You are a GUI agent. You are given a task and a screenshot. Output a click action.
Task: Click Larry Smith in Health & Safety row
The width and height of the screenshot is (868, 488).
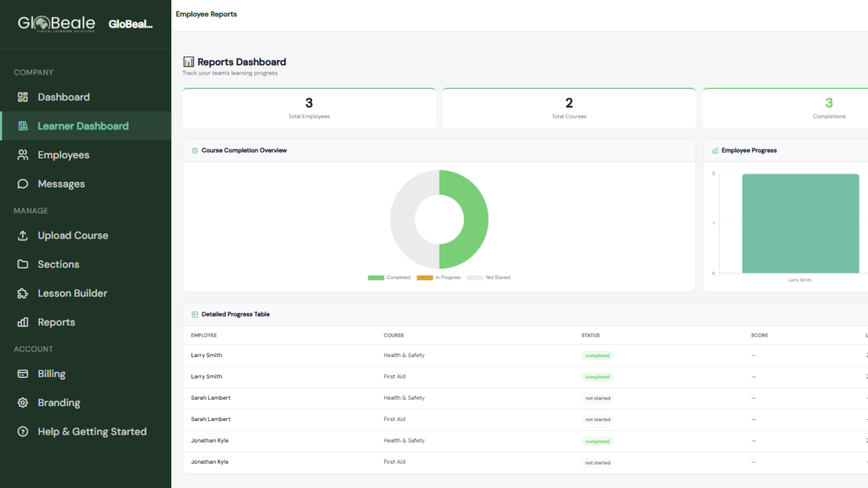pyautogui.click(x=207, y=355)
